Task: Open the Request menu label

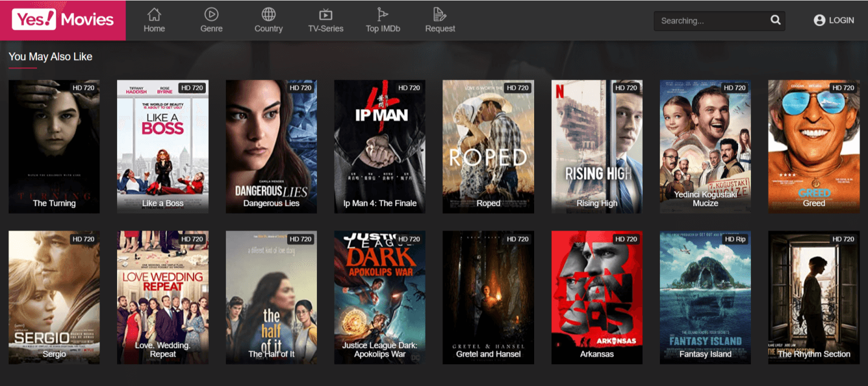Action: click(440, 29)
